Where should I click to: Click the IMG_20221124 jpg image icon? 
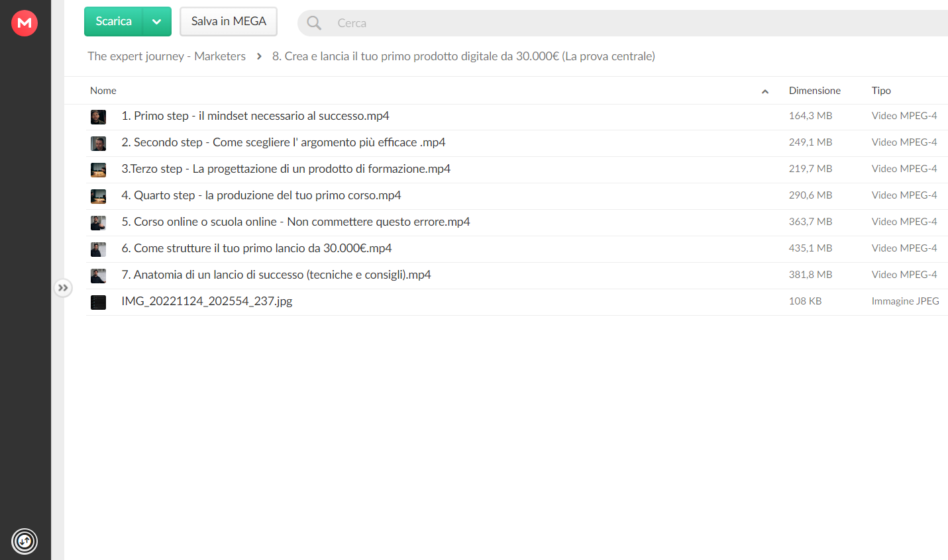pyautogui.click(x=98, y=303)
